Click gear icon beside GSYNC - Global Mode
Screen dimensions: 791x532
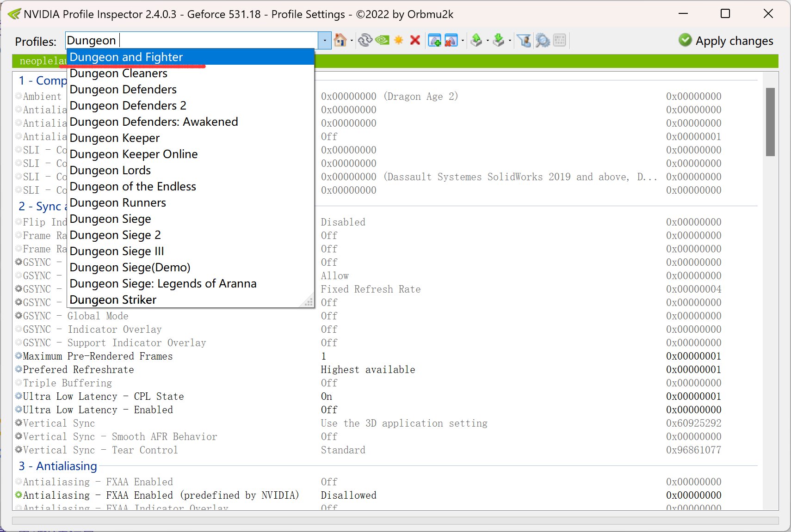click(x=19, y=316)
